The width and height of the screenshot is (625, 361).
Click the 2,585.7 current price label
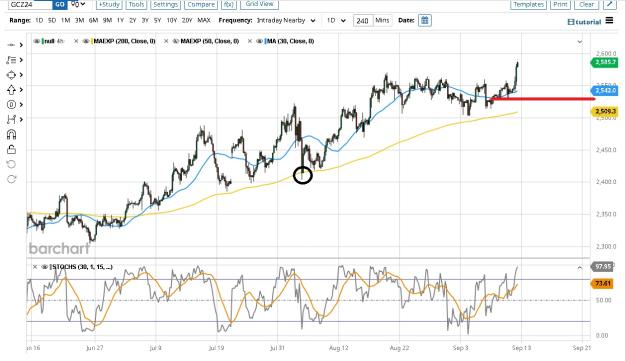[604, 62]
